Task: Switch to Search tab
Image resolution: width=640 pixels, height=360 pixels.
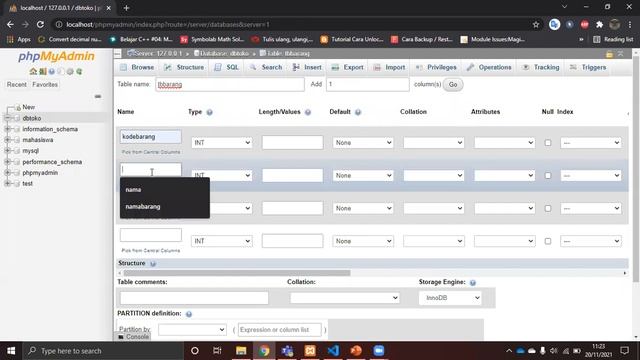Action: coord(266,67)
